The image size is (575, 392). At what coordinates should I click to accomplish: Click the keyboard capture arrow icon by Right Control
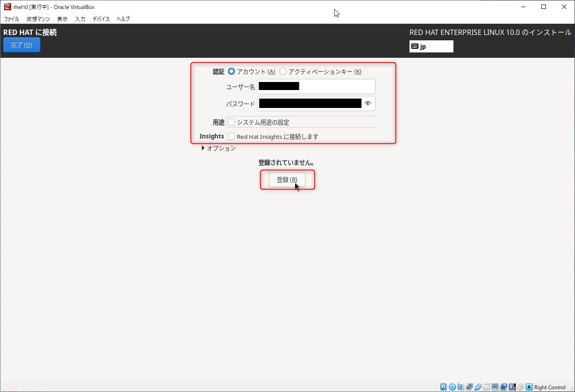coord(529,387)
